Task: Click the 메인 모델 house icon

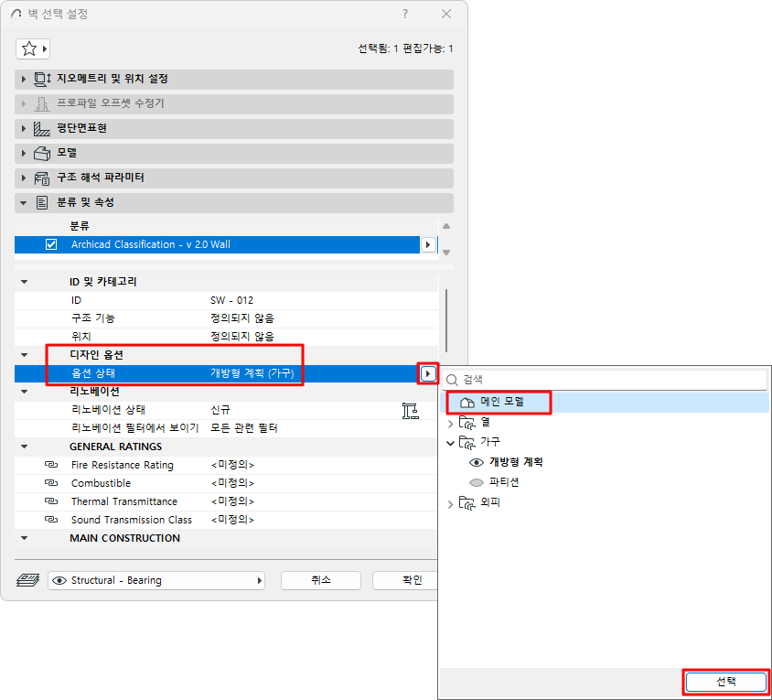Action: pyautogui.click(x=466, y=403)
